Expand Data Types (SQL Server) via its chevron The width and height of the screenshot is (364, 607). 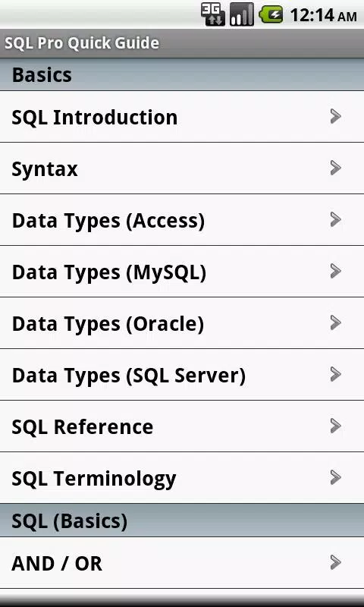coord(336,374)
